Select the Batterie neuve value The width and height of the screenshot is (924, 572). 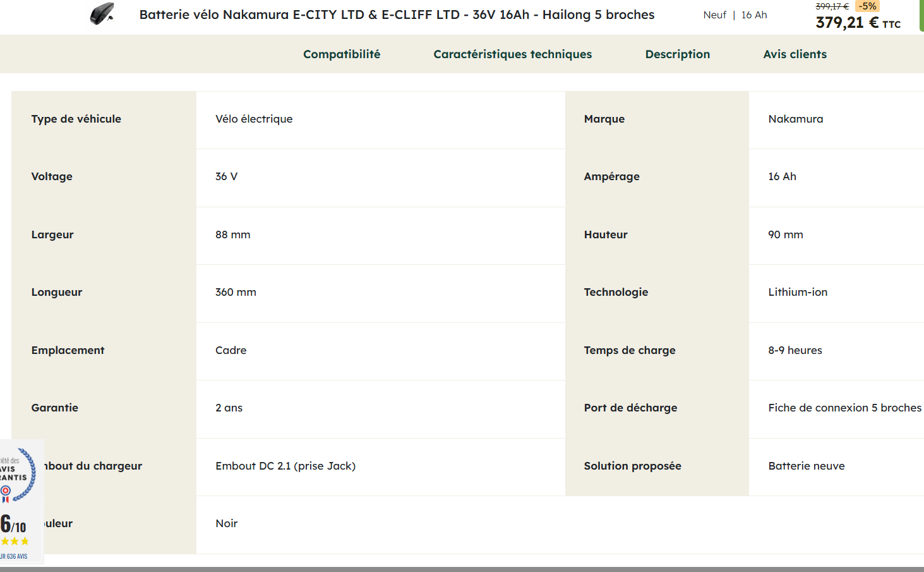(x=807, y=466)
